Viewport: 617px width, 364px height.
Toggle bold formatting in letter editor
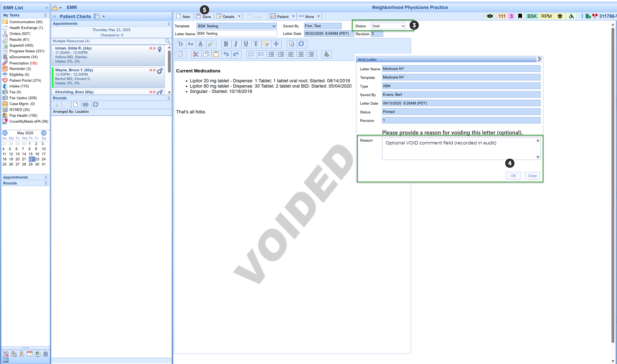(226, 44)
